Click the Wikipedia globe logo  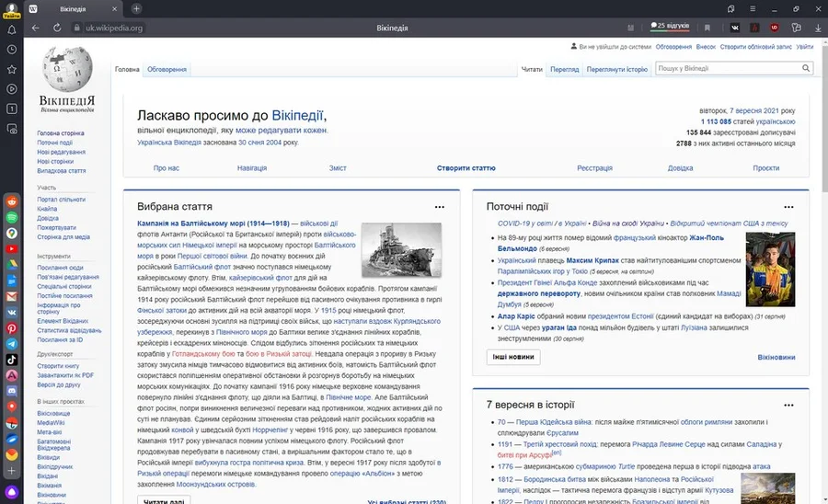pos(67,69)
